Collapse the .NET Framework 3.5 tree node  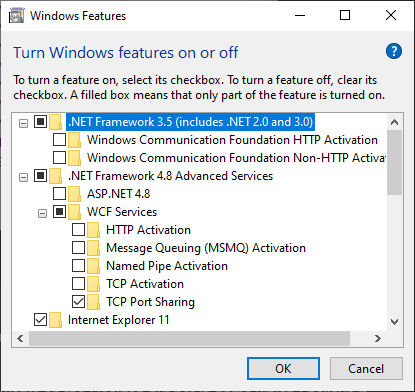[23, 124]
